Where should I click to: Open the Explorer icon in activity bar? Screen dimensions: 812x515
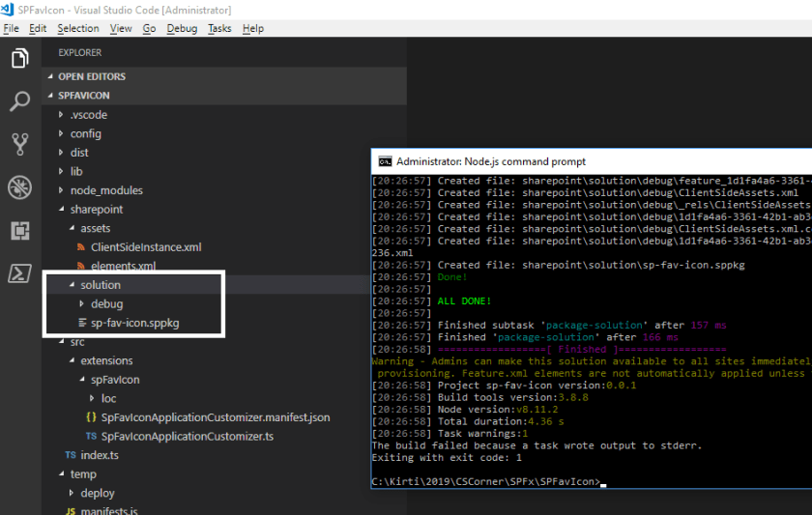click(x=19, y=59)
